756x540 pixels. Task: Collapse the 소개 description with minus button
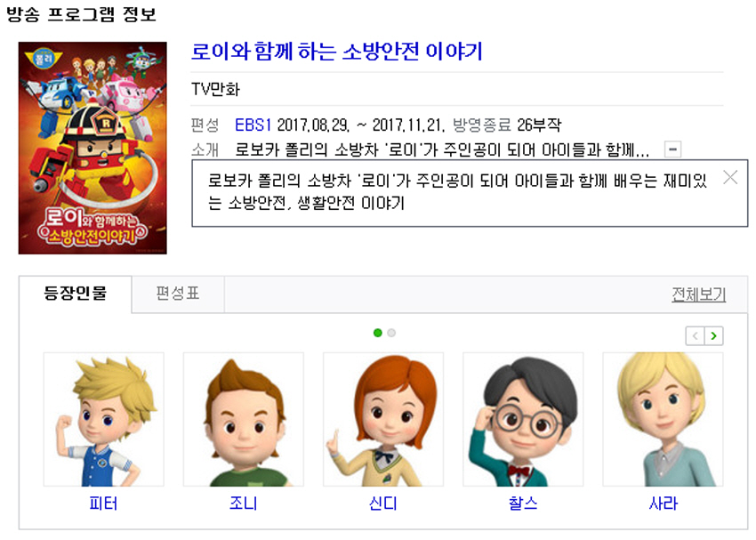tap(672, 149)
